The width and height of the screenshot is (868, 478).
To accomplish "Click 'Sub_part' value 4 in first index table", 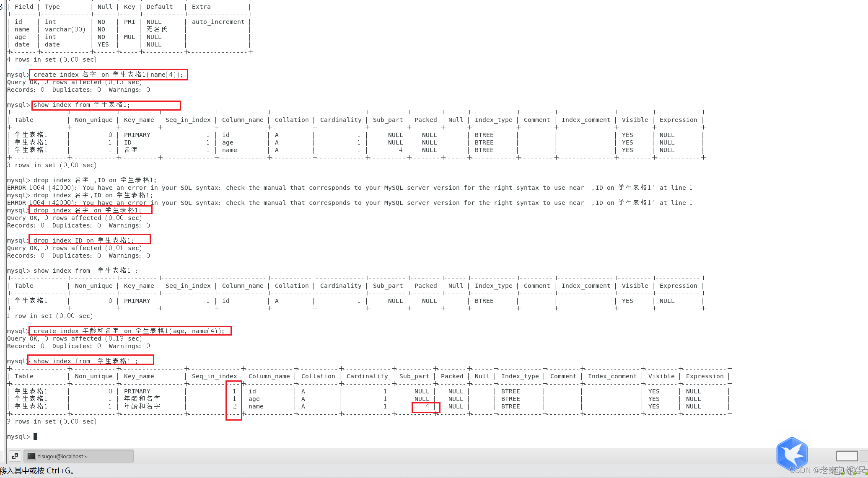I will (x=401, y=150).
